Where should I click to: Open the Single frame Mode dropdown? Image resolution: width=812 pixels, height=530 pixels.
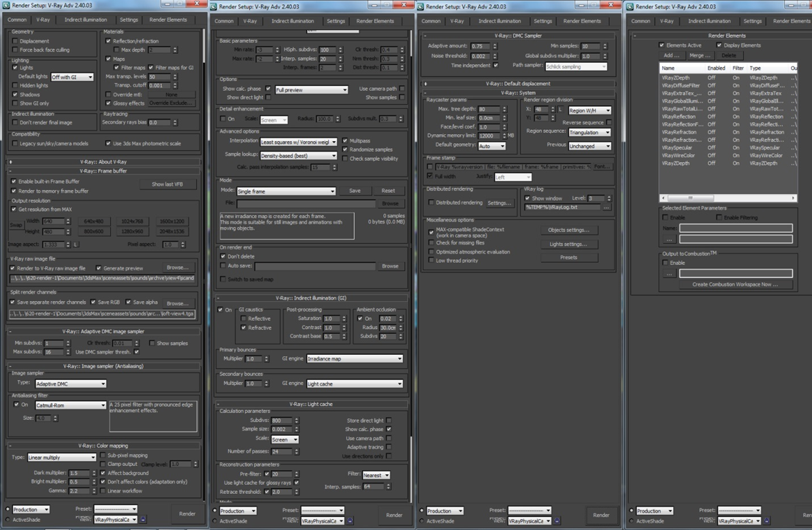pos(286,191)
